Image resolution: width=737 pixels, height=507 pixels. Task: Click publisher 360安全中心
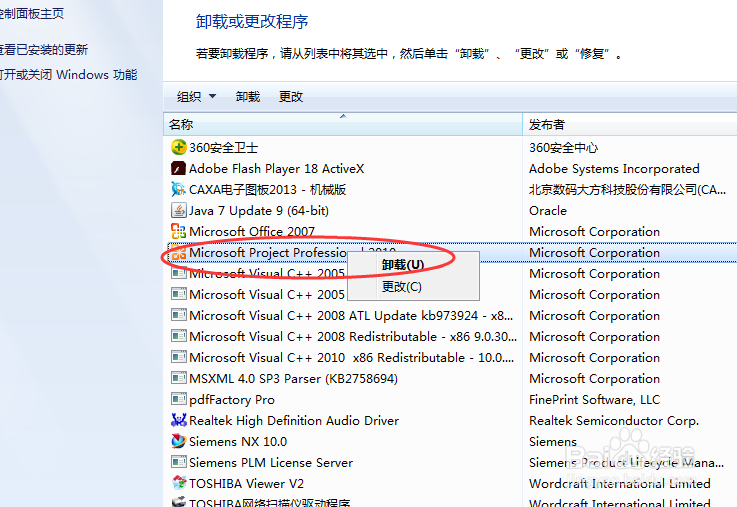pyautogui.click(x=563, y=148)
